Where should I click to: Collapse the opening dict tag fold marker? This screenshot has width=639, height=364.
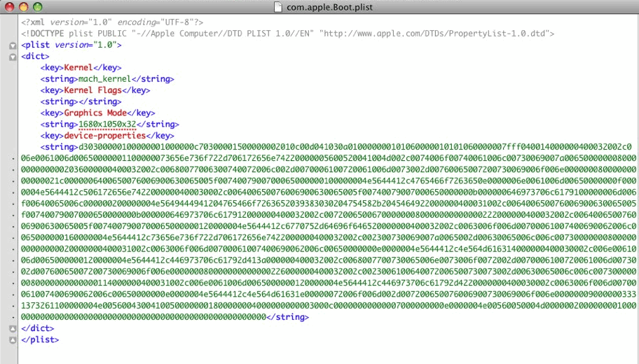point(13,57)
